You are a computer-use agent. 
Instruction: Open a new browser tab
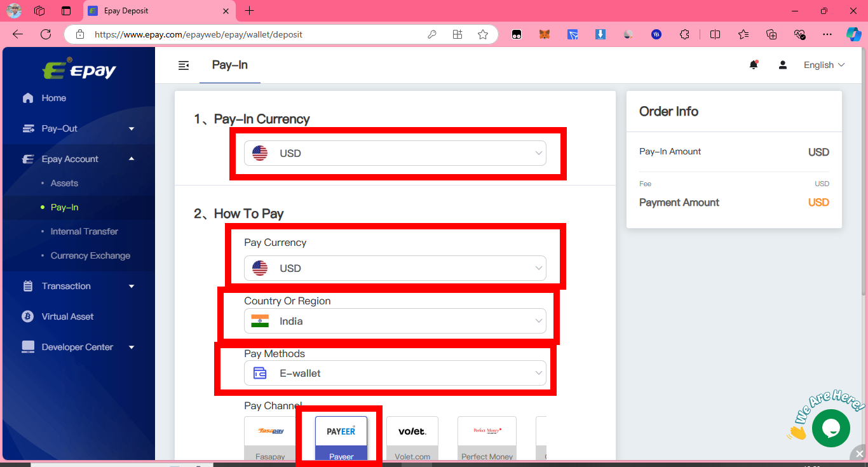[x=249, y=11]
